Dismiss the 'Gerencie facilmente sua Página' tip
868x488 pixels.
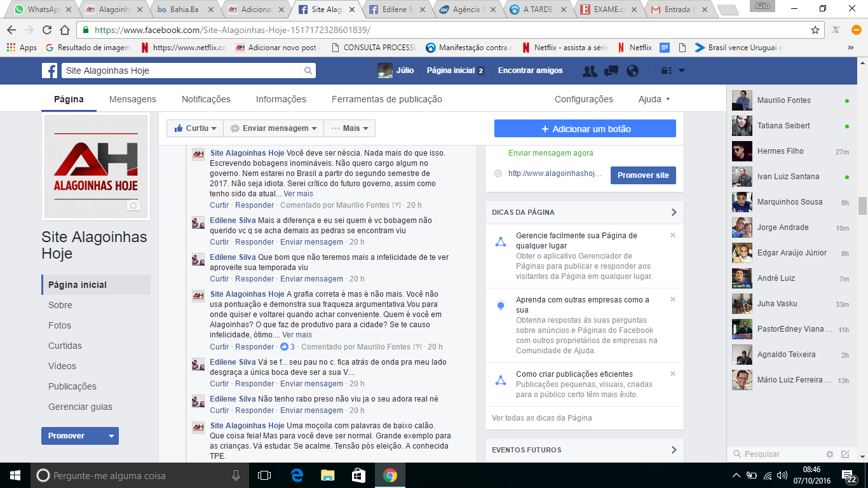pos(673,235)
